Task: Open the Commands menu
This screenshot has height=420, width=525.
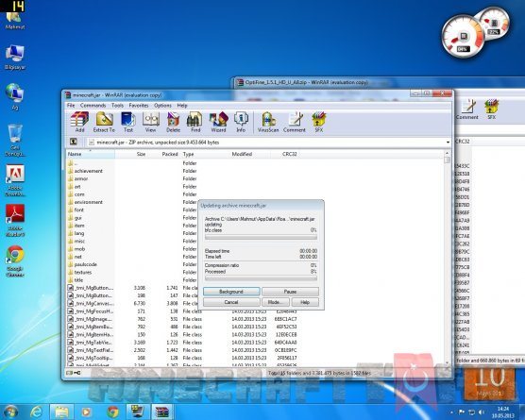Action: 93,106
